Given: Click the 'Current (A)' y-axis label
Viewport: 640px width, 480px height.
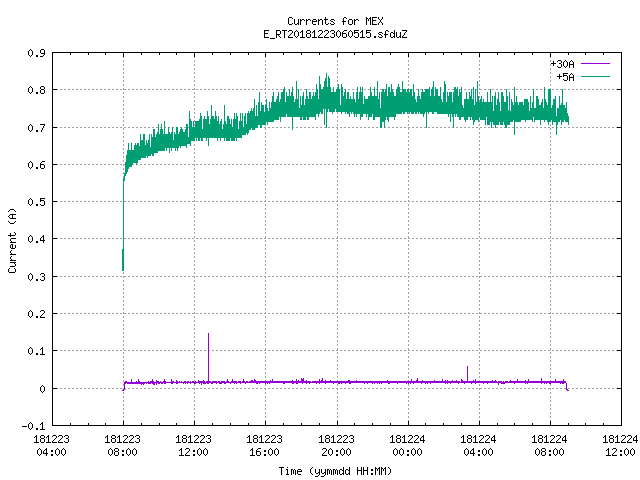Looking at the screenshot, I should click(12, 240).
